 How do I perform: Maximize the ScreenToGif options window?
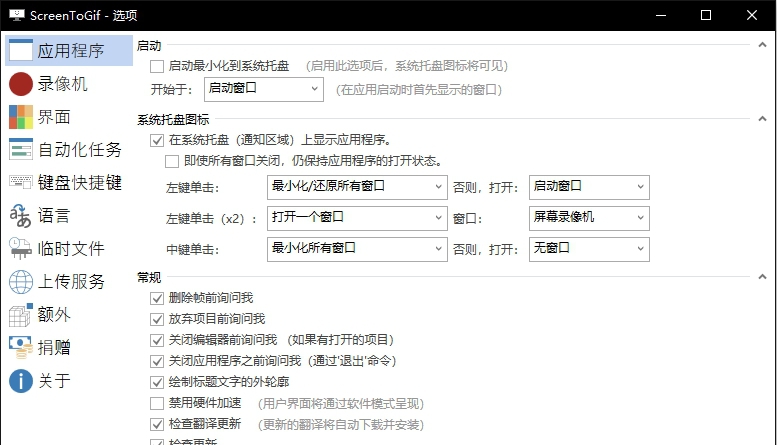pyautogui.click(x=706, y=15)
